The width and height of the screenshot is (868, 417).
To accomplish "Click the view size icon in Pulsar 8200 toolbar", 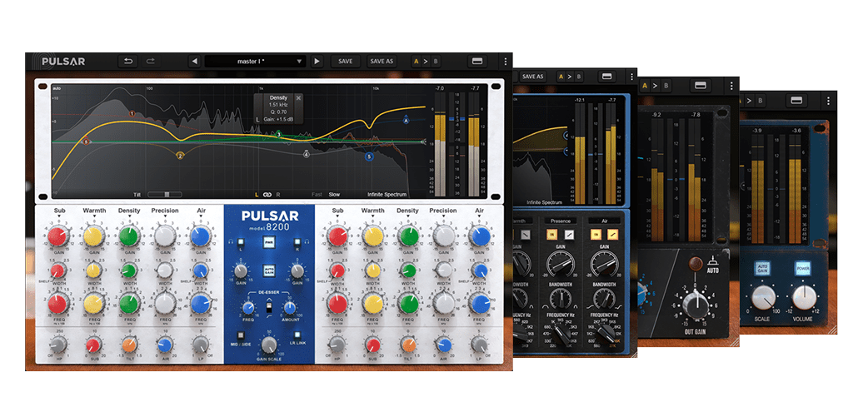I will coord(476,62).
